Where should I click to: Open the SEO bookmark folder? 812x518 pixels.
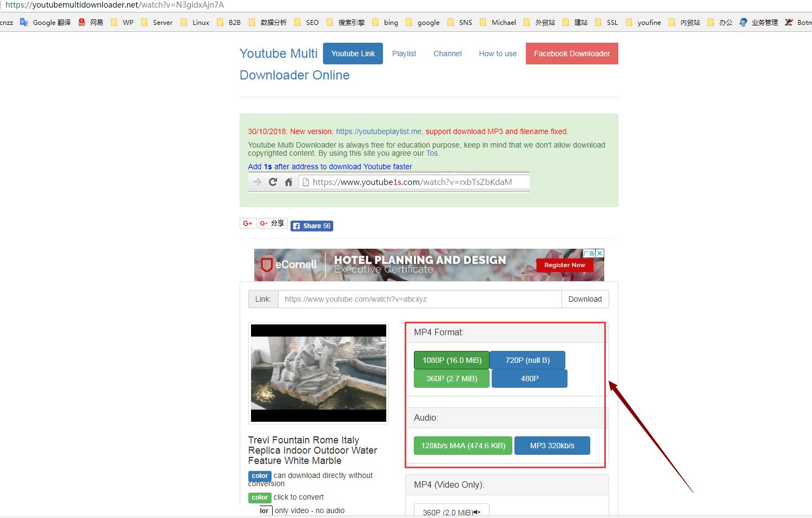tap(306, 22)
